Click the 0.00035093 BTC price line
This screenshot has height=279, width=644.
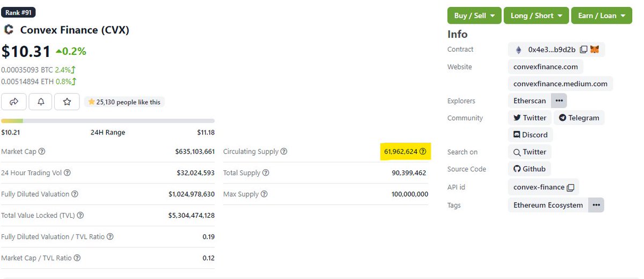(39, 69)
